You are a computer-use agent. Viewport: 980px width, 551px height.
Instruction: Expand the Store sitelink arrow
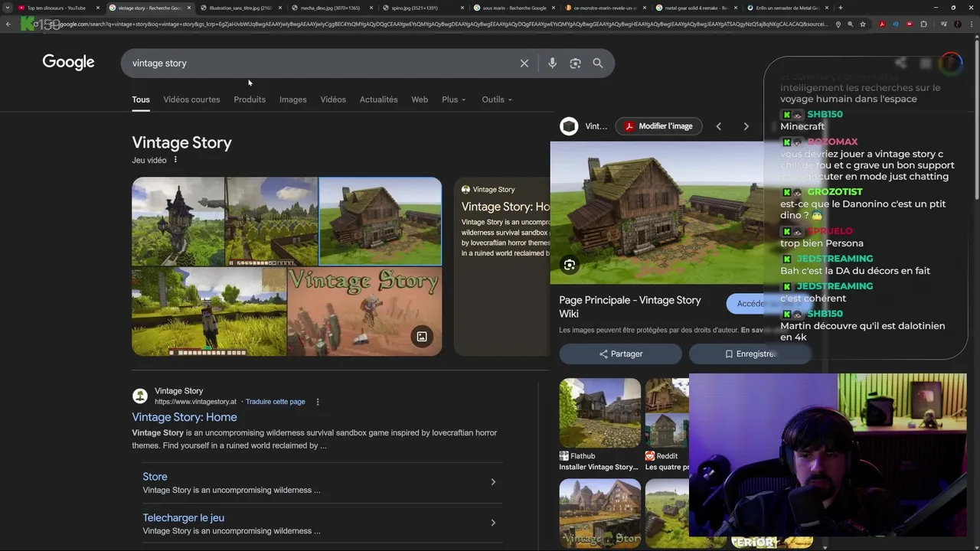[x=493, y=482]
